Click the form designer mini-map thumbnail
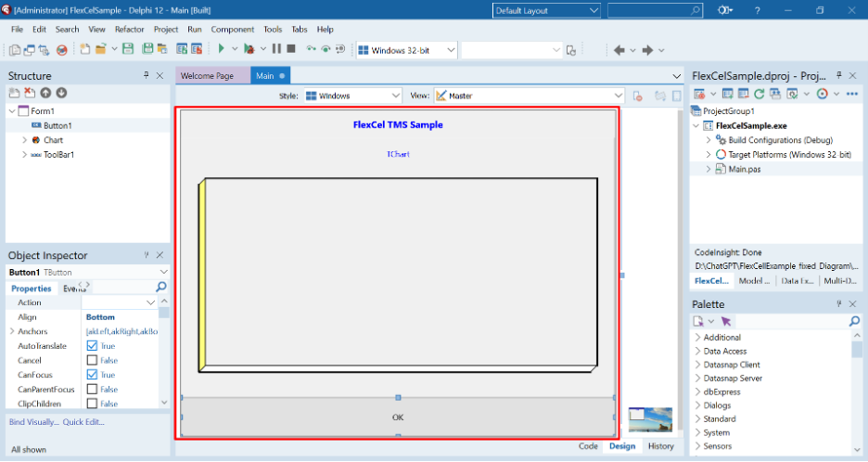The height and width of the screenshot is (462, 868). pos(650,419)
